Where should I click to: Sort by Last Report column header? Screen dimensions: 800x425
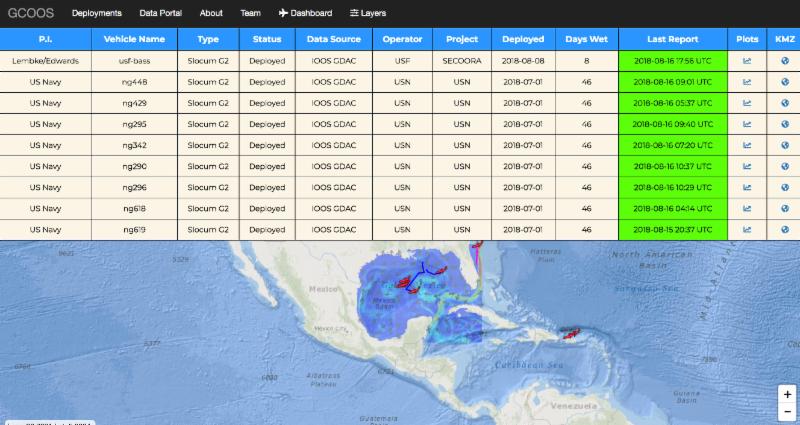tap(672, 39)
